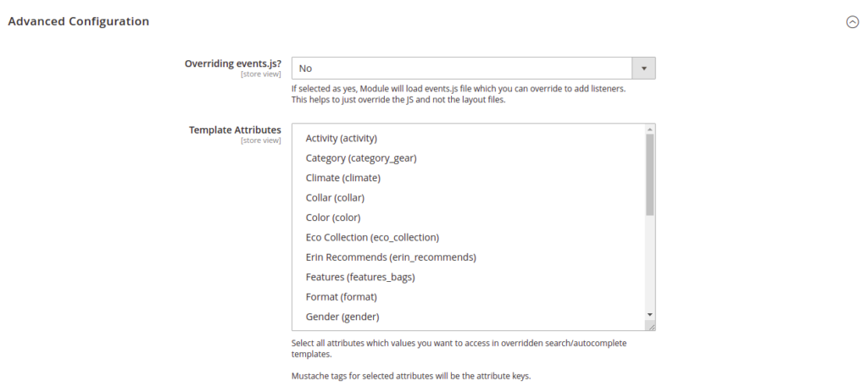The height and width of the screenshot is (392, 868).
Task: Click the Template Attributes label
Action: (235, 130)
